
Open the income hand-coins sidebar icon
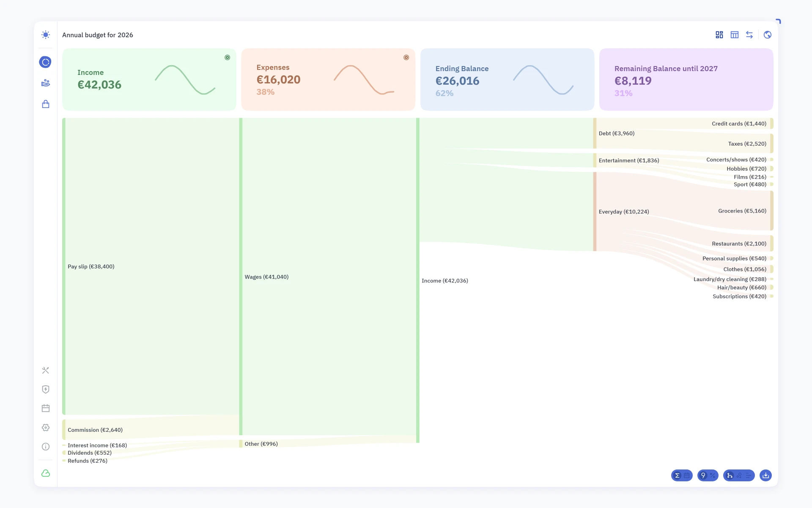[x=46, y=83]
